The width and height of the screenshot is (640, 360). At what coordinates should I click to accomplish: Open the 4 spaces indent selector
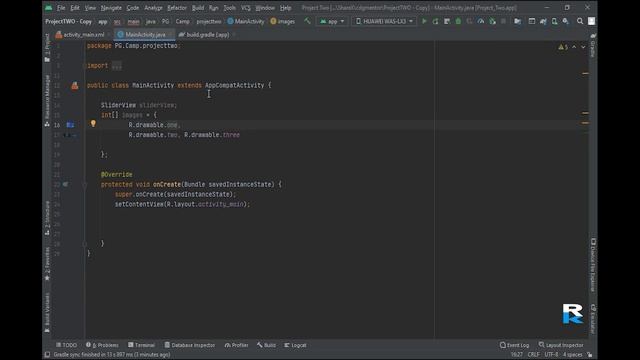[x=573, y=355]
